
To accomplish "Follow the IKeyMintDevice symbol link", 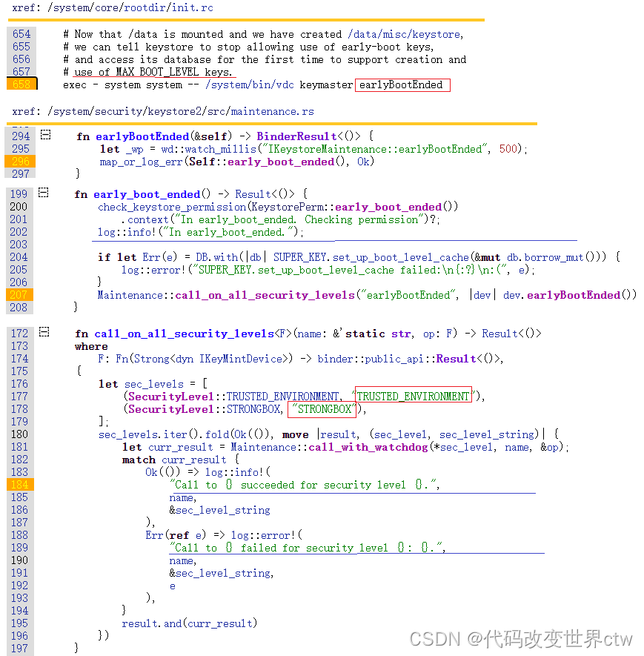I will coord(240,359).
